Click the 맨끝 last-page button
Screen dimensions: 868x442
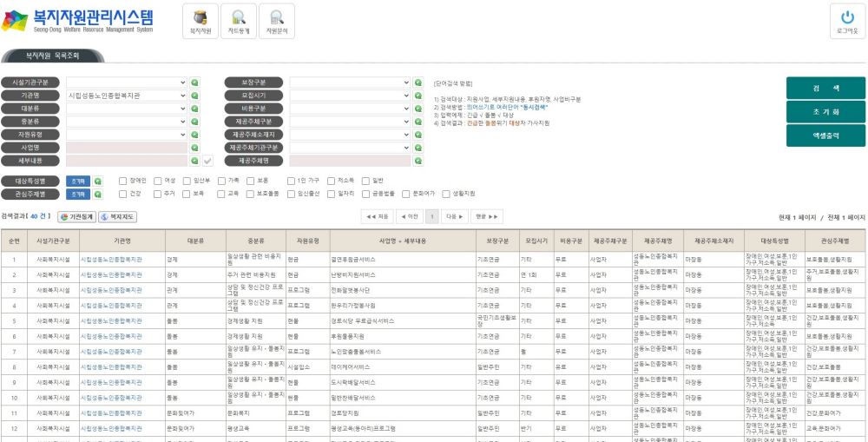point(487,216)
